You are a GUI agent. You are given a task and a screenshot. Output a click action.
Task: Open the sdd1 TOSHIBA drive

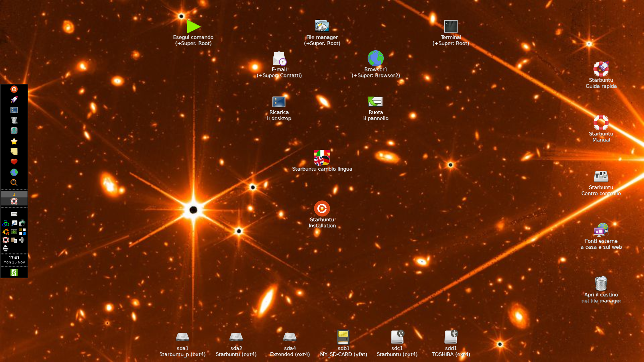(x=450, y=337)
